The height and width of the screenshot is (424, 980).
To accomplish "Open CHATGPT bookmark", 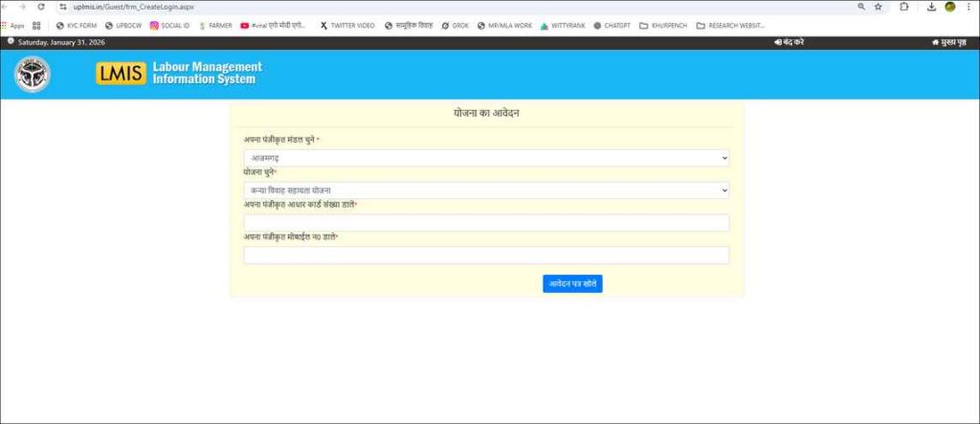I will tap(612, 26).
